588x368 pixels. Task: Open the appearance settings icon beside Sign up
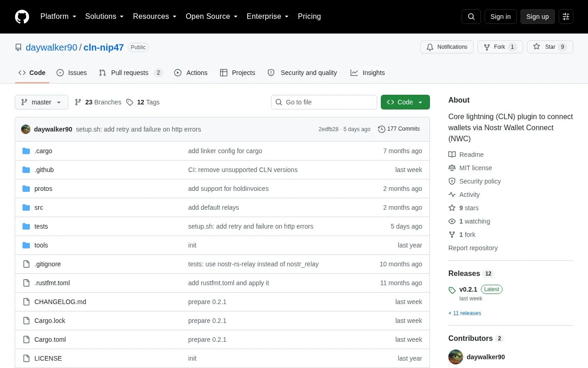tap(566, 17)
